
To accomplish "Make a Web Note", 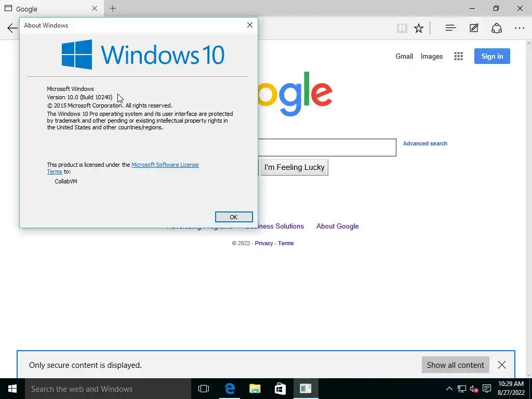I will click(x=474, y=28).
